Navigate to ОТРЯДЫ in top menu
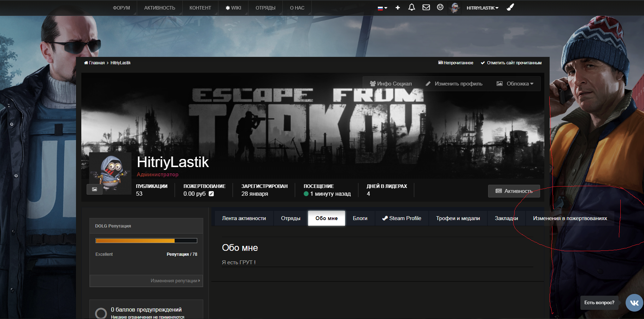644x319 pixels. tap(265, 8)
